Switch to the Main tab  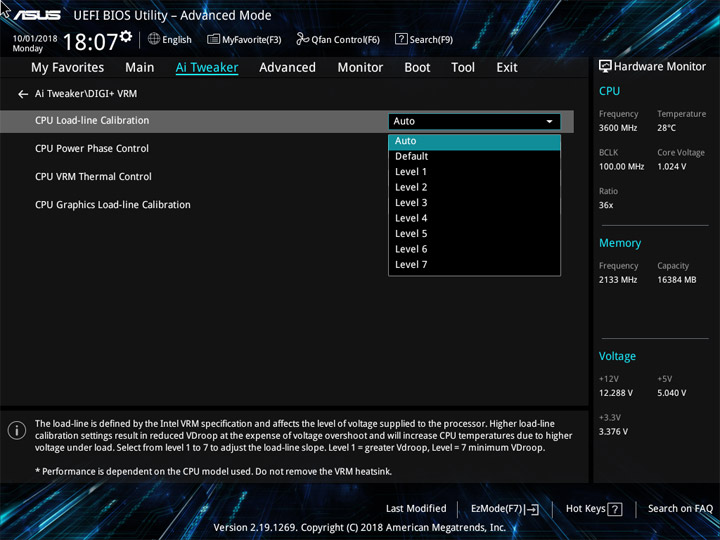pyautogui.click(x=140, y=68)
